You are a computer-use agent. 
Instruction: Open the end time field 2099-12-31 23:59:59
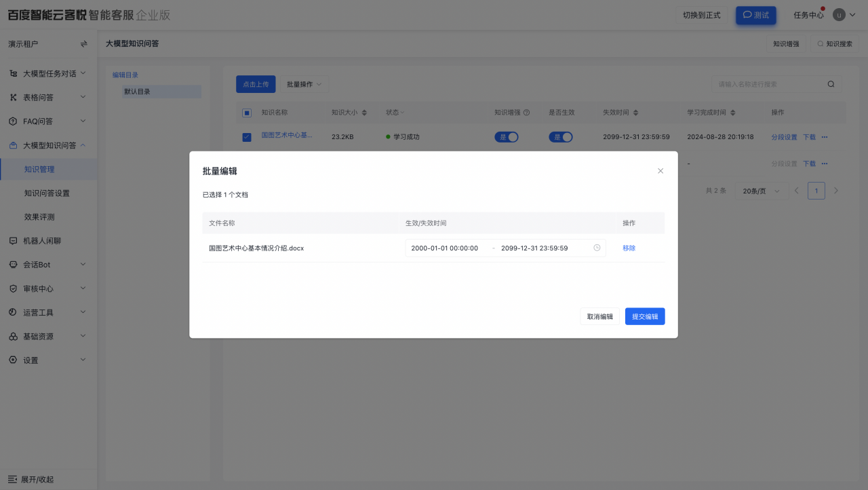coord(534,248)
